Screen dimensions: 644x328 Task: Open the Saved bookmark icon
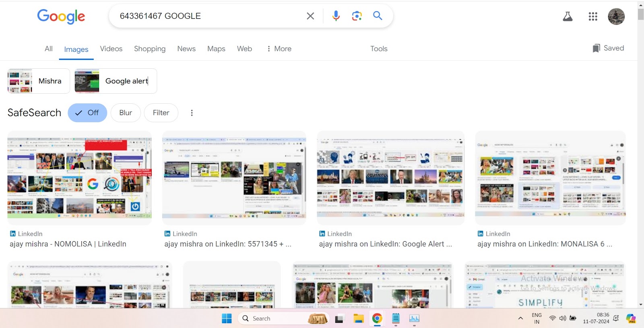pos(596,48)
